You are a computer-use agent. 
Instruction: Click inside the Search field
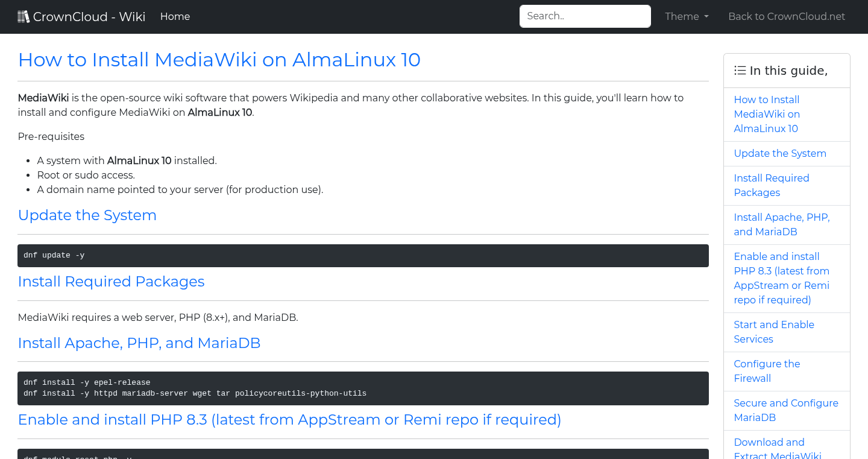point(585,16)
